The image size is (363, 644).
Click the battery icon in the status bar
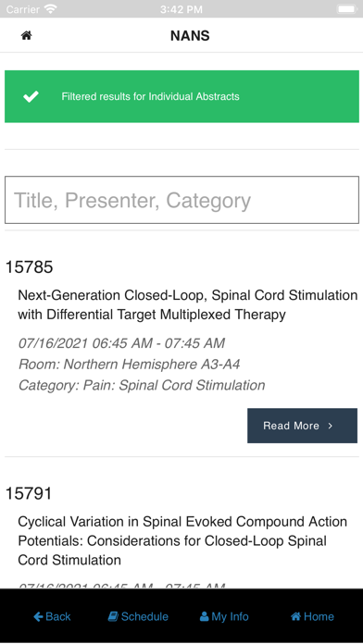point(347,9)
